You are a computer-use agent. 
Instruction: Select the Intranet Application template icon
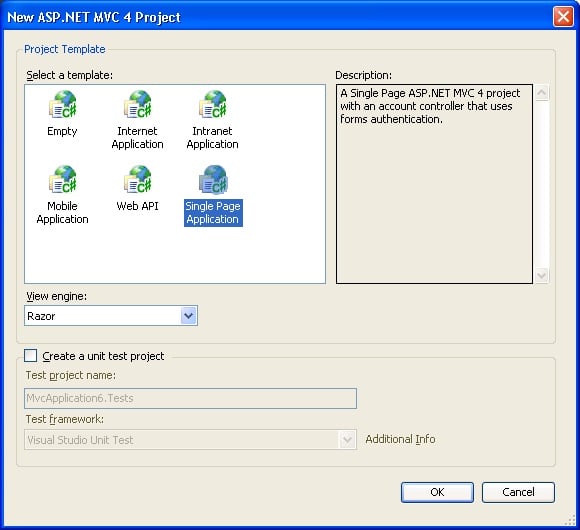[213, 104]
